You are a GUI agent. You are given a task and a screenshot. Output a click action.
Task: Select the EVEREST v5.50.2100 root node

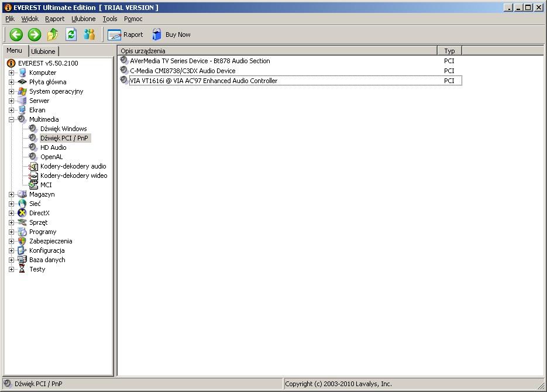[48, 63]
